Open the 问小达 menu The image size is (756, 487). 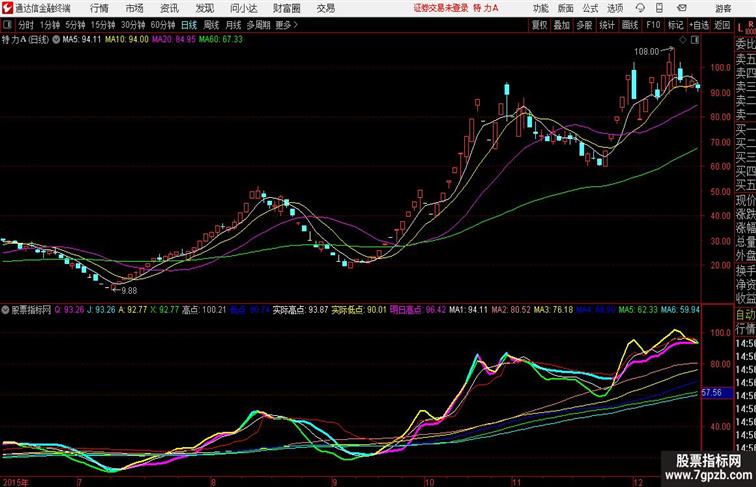243,8
